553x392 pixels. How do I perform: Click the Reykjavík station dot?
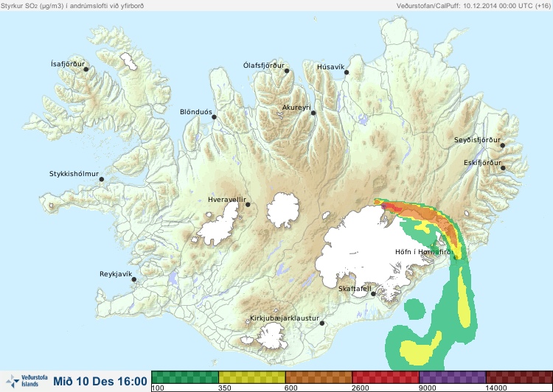point(134,279)
